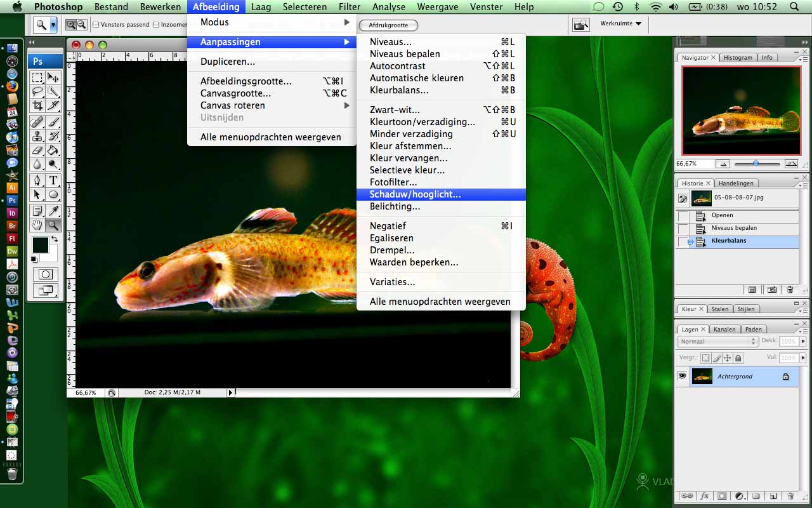Change screen mode button in toolbox

point(46,290)
